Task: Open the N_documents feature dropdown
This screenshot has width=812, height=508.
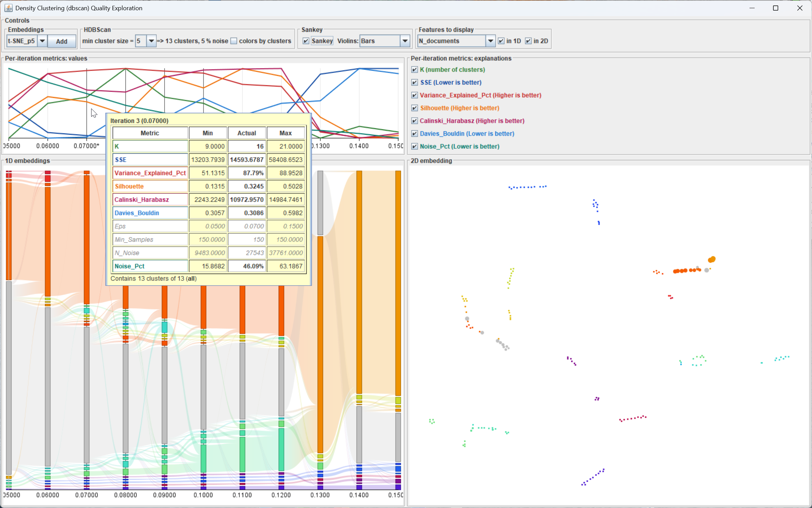Action: tap(490, 41)
